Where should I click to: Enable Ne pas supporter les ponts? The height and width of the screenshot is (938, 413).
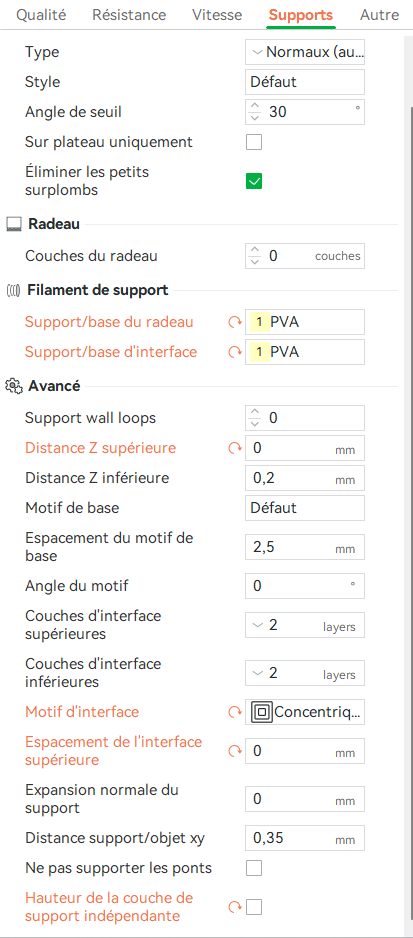point(254,868)
